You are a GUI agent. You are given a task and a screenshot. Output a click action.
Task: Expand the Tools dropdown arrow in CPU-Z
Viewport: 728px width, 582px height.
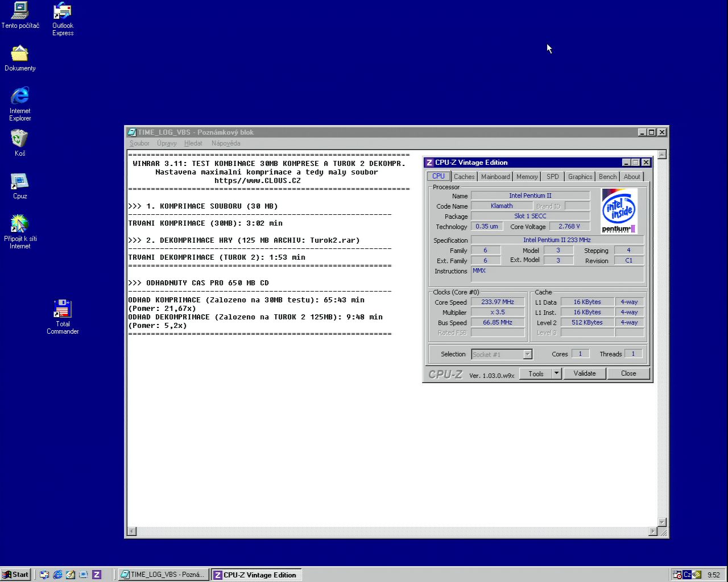coord(557,373)
